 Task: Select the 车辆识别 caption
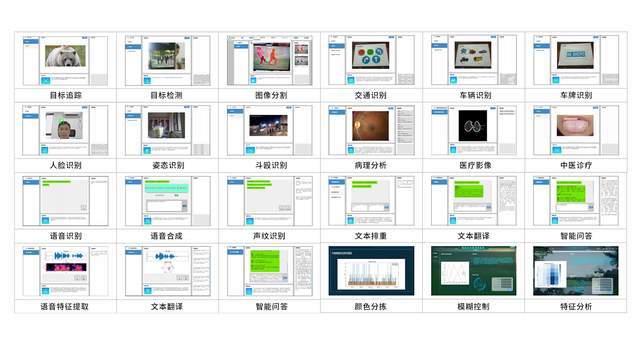pos(475,95)
